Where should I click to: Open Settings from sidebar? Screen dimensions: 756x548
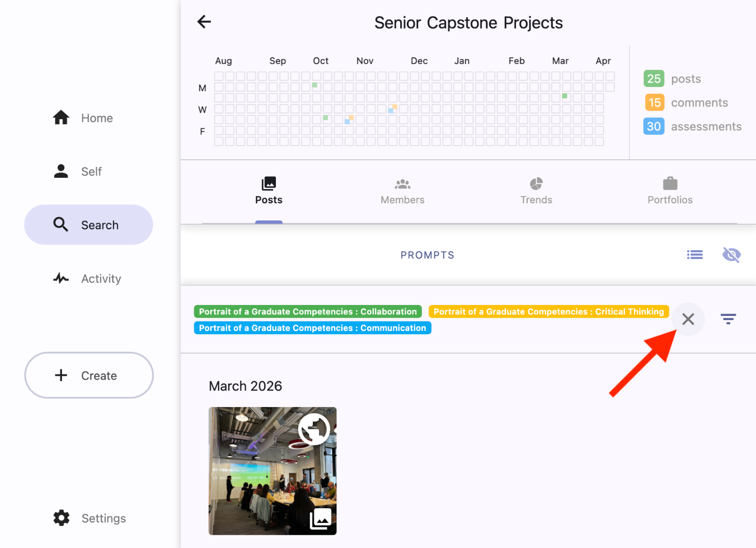[x=90, y=518]
